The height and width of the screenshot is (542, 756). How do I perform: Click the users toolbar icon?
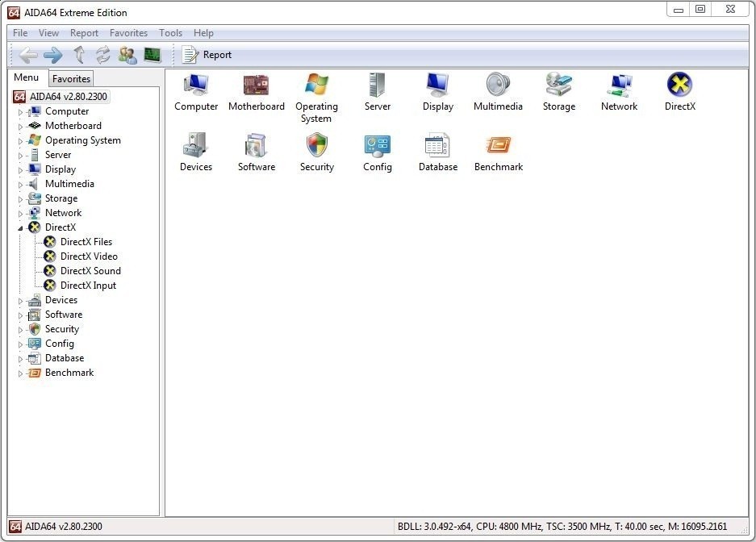coord(127,55)
